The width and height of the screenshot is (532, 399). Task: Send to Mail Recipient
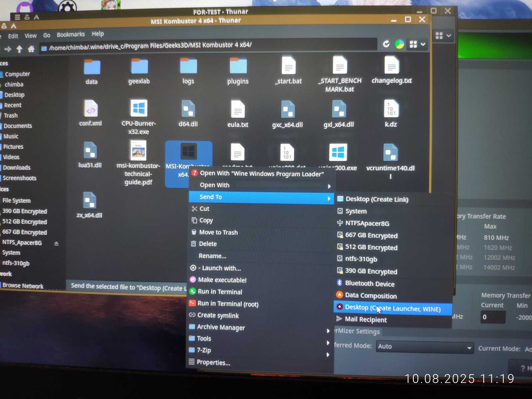coord(393,320)
